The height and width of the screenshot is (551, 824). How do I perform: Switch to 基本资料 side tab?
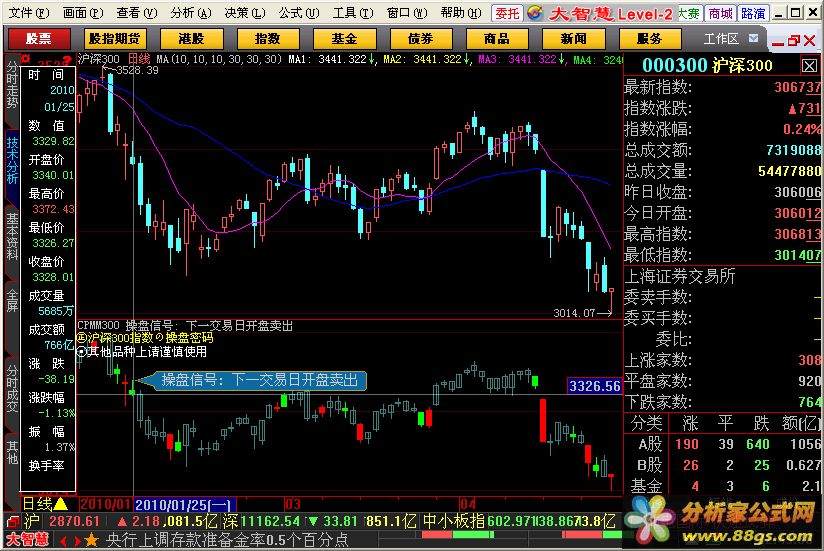pos(12,237)
